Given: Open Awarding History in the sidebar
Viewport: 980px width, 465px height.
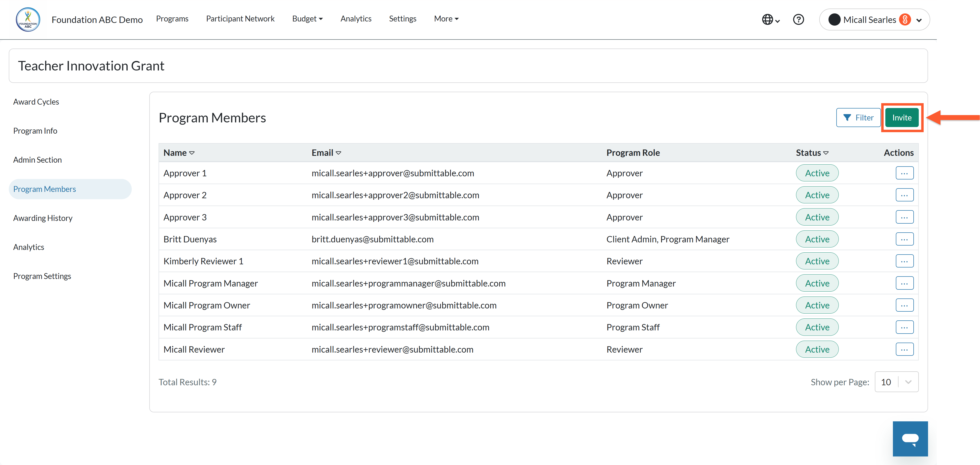Looking at the screenshot, I should click(x=43, y=218).
